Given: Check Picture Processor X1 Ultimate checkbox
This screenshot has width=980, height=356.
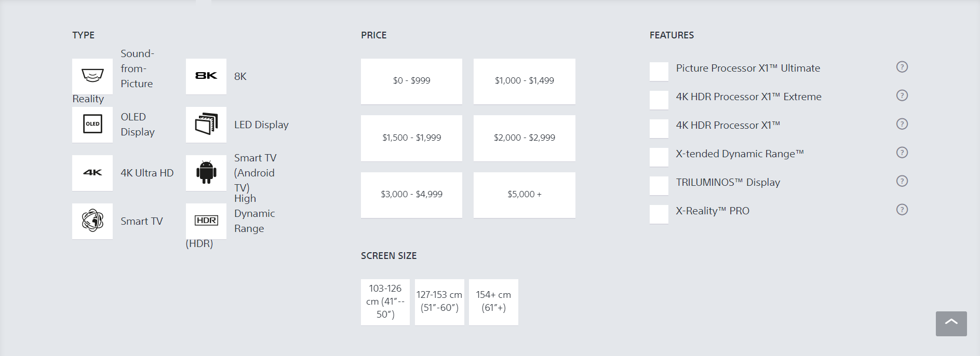Looking at the screenshot, I should [x=659, y=72].
